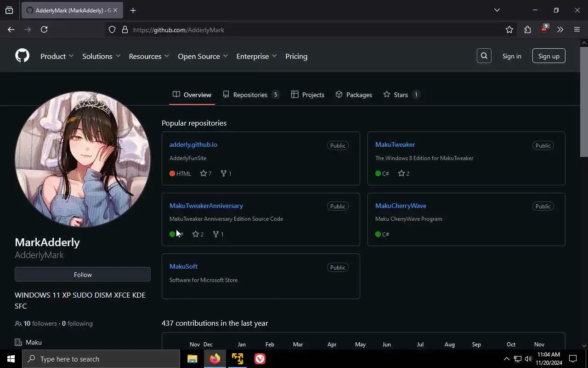Click the Windows taskbar search box
Image resolution: width=588 pixels, height=368 pixels.
(101, 359)
